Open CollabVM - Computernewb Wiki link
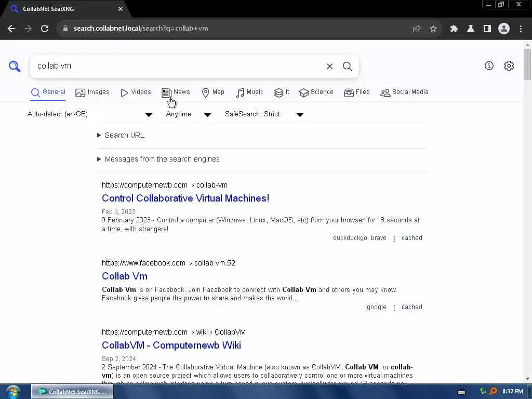The width and height of the screenshot is (532, 399). pyautogui.click(x=171, y=345)
